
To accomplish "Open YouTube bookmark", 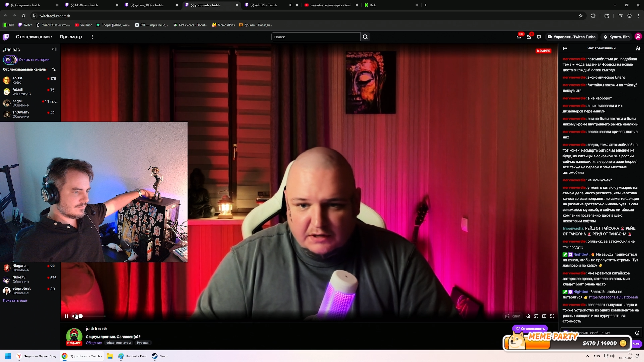I will 84,25.
